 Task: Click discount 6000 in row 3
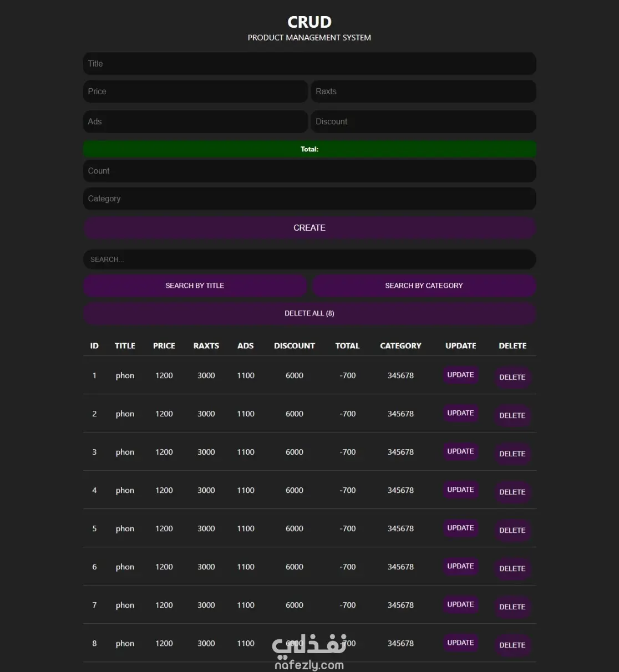click(x=295, y=452)
